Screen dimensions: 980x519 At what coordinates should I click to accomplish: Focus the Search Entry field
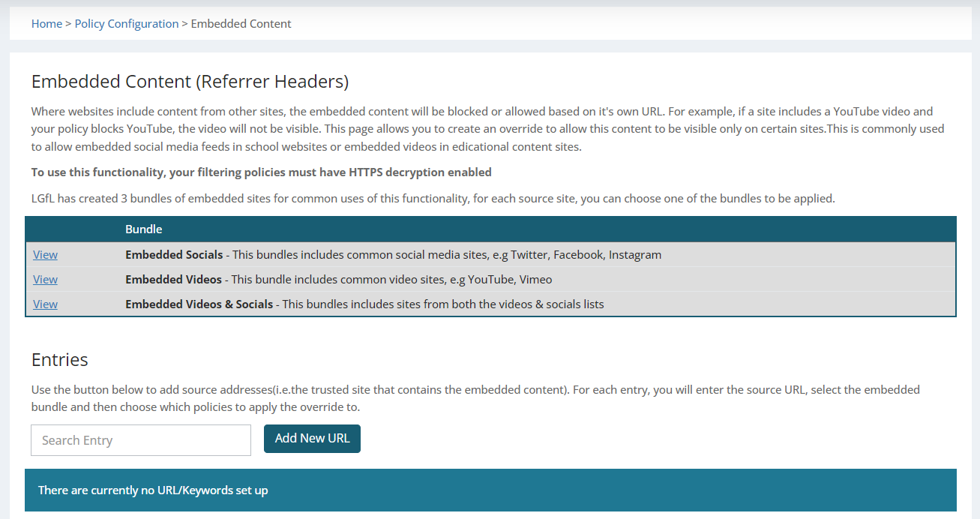141,440
